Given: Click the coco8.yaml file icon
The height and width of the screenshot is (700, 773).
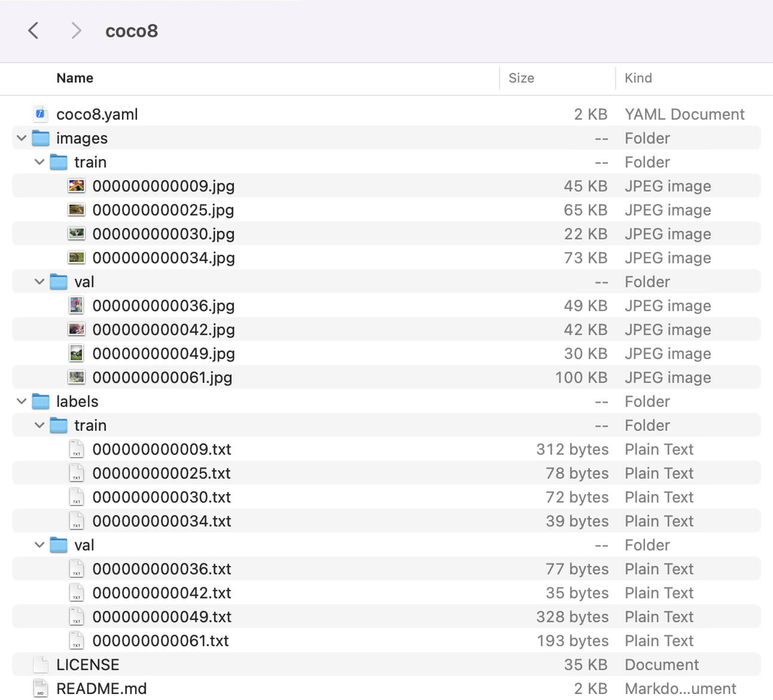Looking at the screenshot, I should [40, 114].
